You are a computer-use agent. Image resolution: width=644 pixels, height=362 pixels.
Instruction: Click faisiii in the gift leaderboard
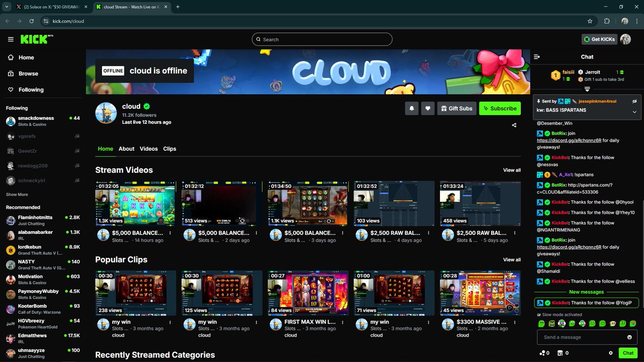click(x=568, y=72)
